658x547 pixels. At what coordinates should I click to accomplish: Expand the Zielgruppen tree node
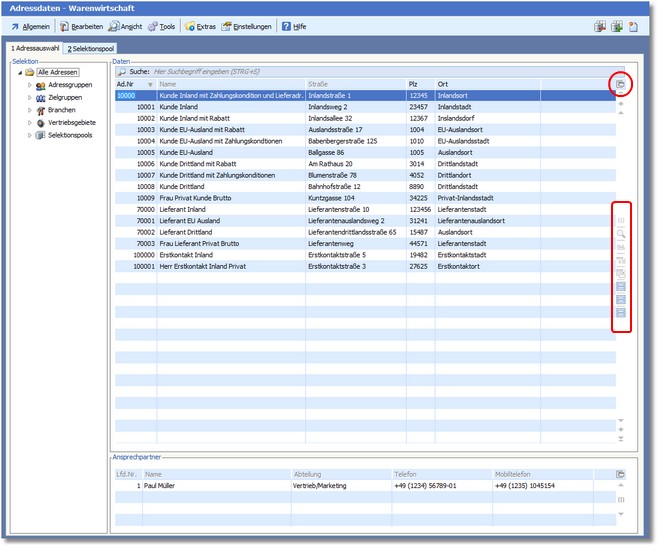click(30, 98)
